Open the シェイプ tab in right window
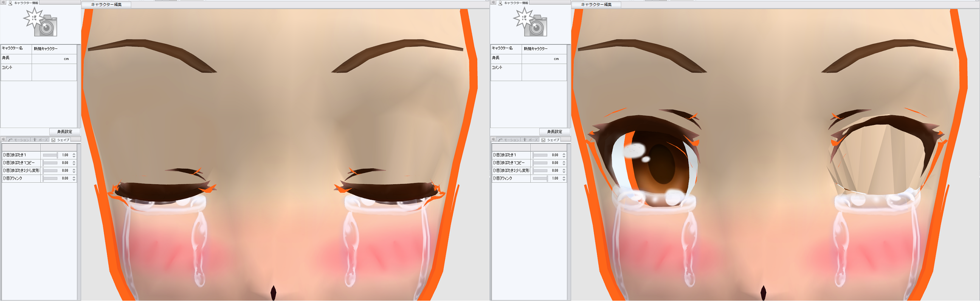 click(550, 140)
